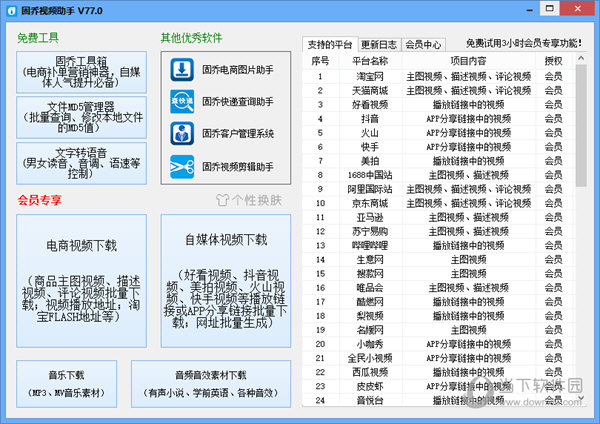
Task: Click 固乔客户管理系统 label
Action: click(238, 134)
